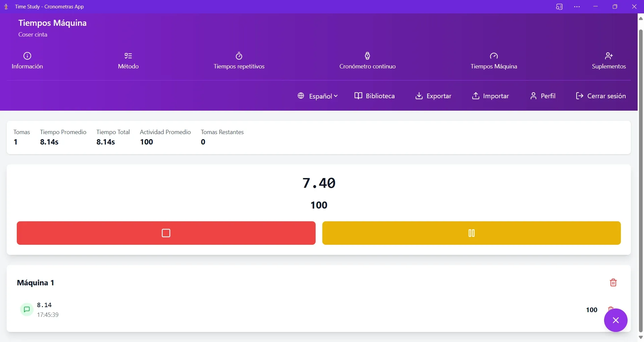Click the 7.40 running timer display
The width and height of the screenshot is (644, 342).
(x=319, y=183)
